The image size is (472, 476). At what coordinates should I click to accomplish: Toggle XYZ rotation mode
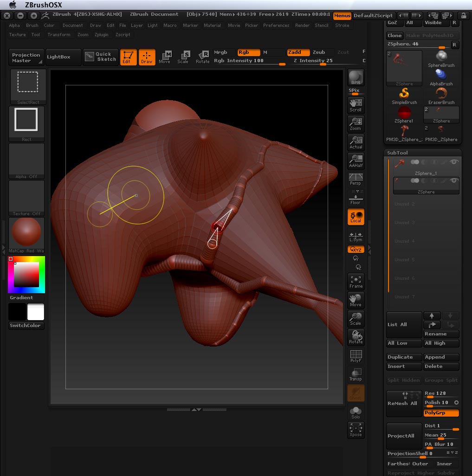356,250
